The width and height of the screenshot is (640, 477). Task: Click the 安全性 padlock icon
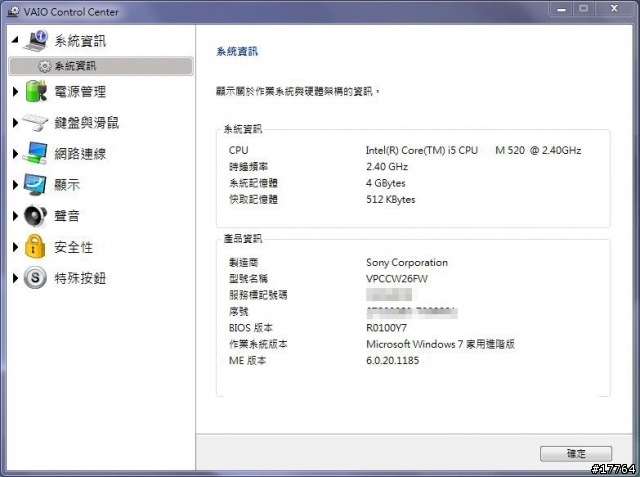[x=35, y=246]
